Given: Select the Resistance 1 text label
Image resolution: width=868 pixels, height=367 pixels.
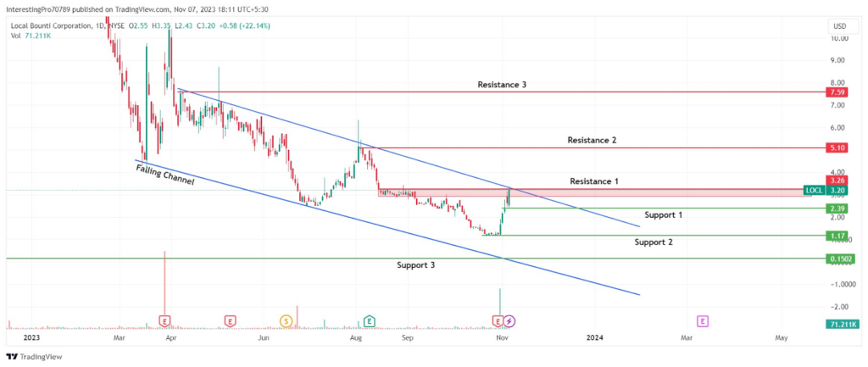Looking at the screenshot, I should click(x=594, y=181).
